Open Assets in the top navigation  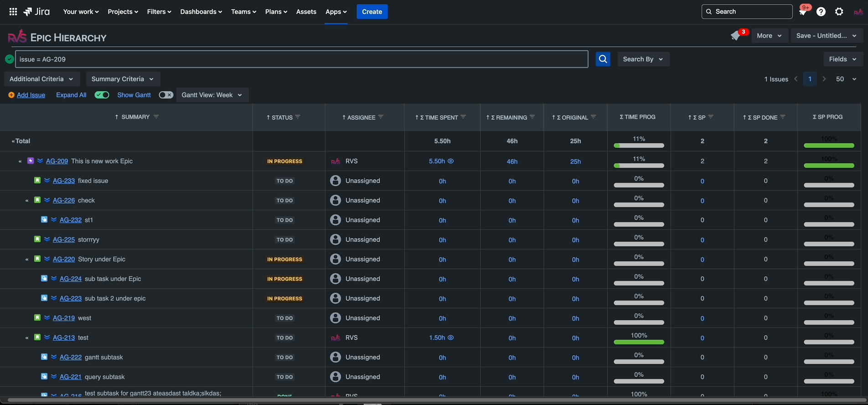[306, 12]
